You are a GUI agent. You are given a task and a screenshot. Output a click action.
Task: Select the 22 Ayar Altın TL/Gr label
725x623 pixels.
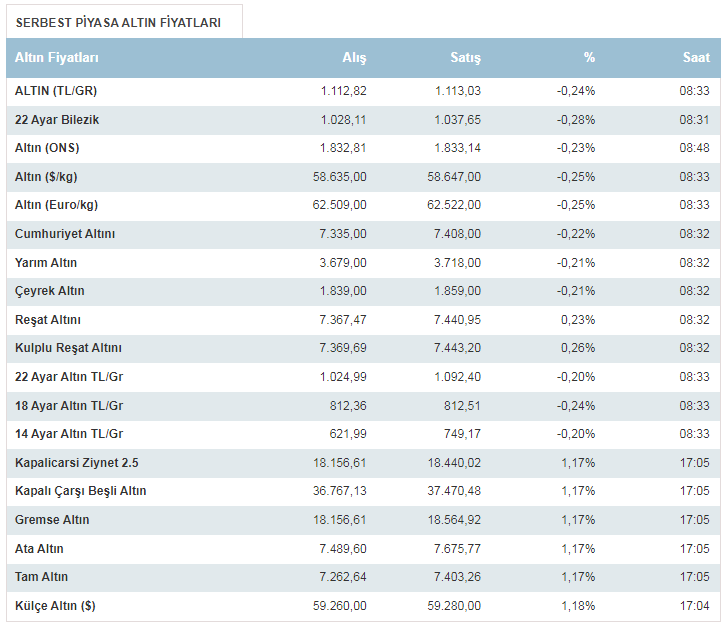(x=69, y=377)
